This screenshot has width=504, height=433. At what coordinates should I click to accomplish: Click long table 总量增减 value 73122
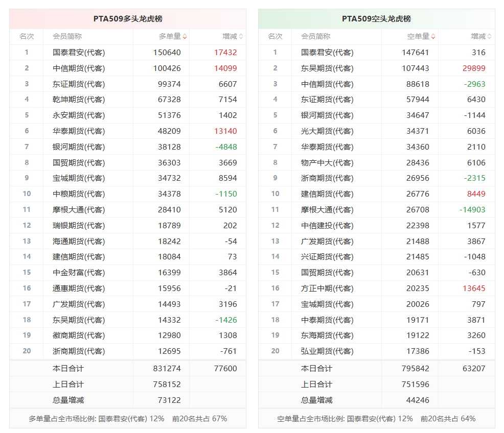(x=169, y=400)
